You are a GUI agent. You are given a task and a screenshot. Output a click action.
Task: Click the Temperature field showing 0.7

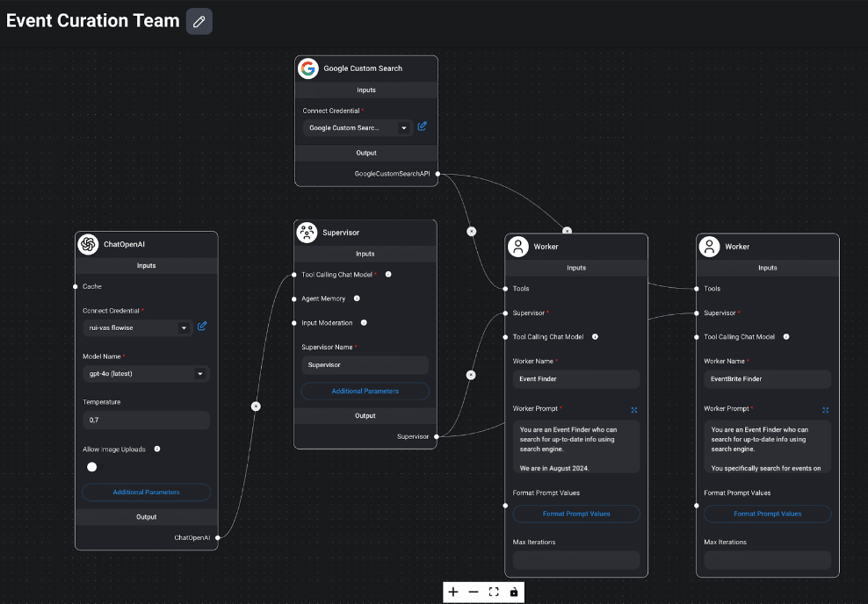146,421
